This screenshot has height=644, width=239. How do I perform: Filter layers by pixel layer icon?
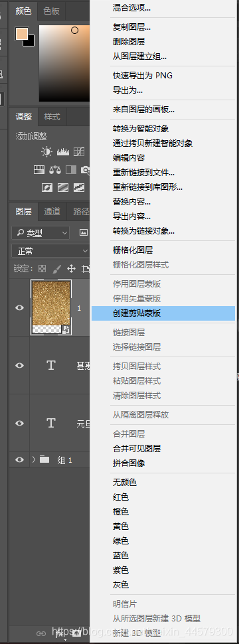pyautogui.click(x=84, y=232)
